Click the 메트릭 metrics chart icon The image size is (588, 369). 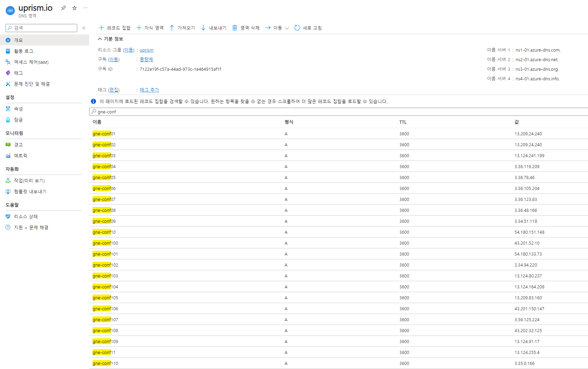8,155
